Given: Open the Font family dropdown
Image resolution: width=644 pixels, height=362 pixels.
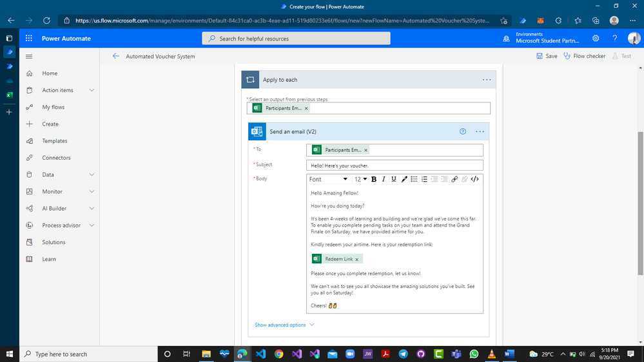Looking at the screenshot, I should (328, 179).
